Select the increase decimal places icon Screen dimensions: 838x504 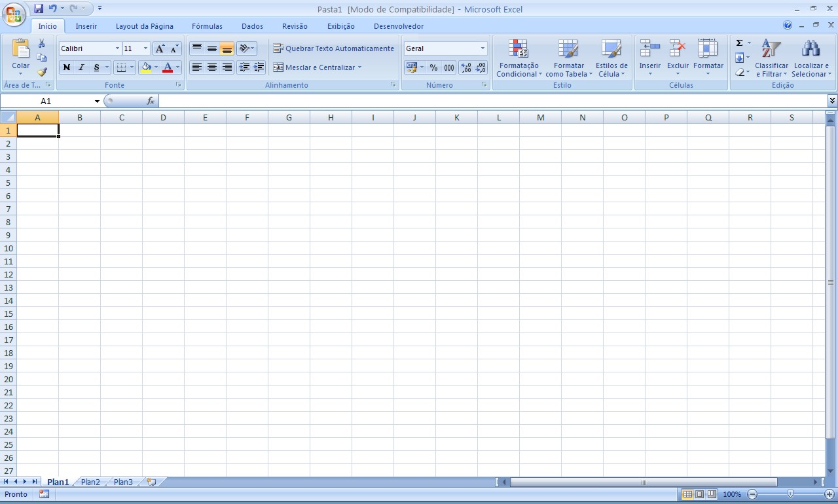click(x=465, y=67)
